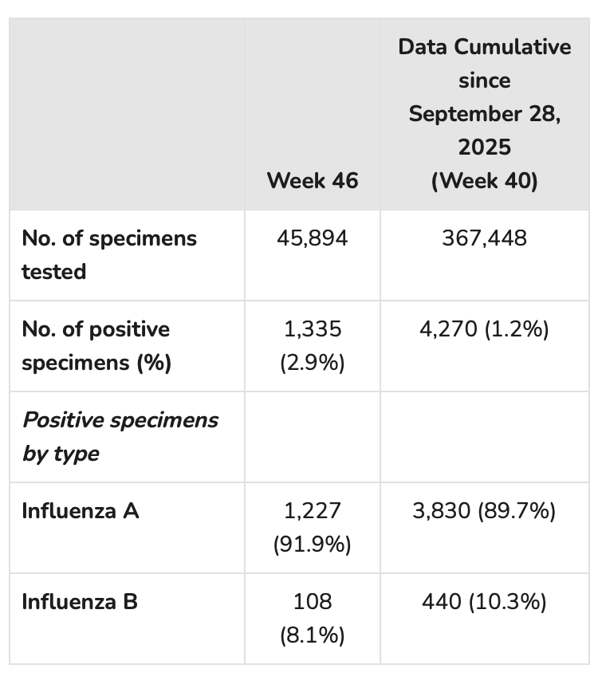Select the Influenza A row label
The height and width of the screenshot is (700, 598).
81,510
